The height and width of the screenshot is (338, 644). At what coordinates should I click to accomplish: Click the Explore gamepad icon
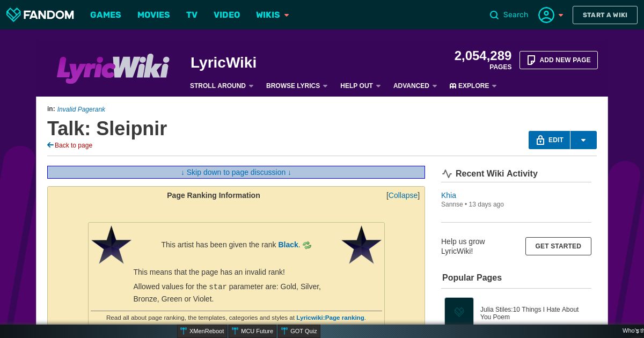pyautogui.click(x=453, y=86)
